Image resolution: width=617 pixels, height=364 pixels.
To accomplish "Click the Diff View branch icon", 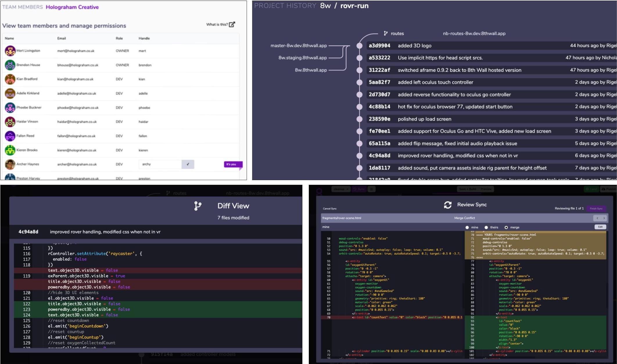I will [198, 206].
